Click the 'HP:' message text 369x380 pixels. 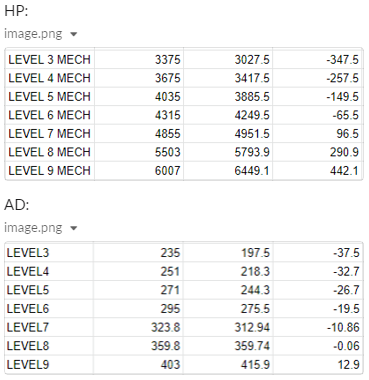coord(16,11)
